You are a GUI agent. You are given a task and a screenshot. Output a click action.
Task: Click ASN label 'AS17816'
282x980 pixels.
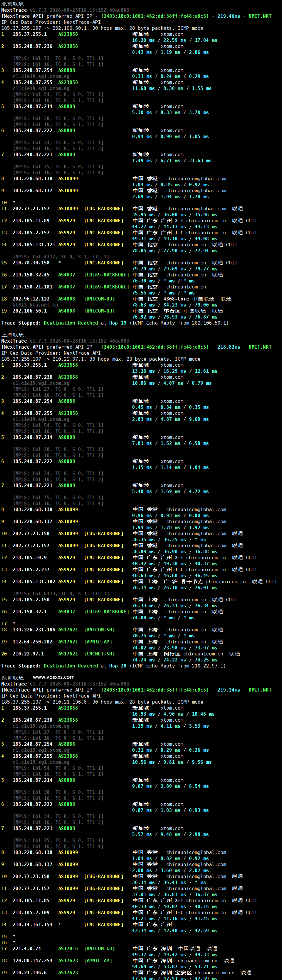(68, 949)
